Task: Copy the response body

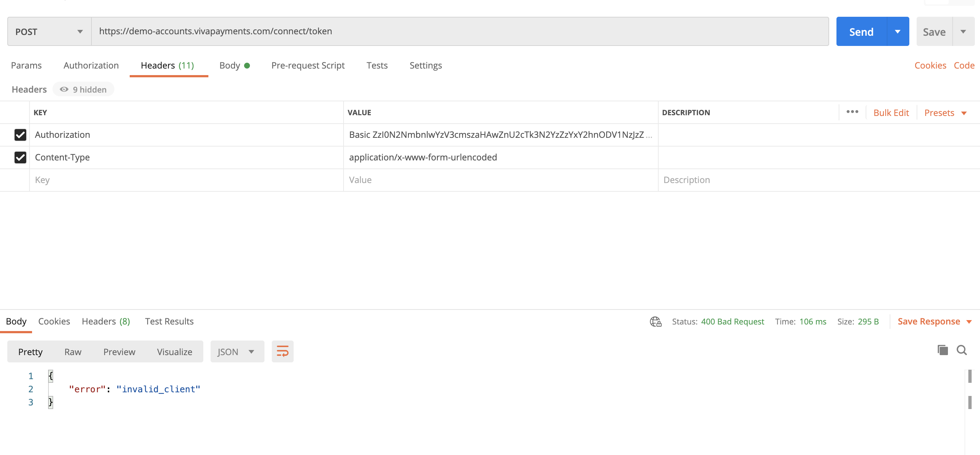Action: 942,350
